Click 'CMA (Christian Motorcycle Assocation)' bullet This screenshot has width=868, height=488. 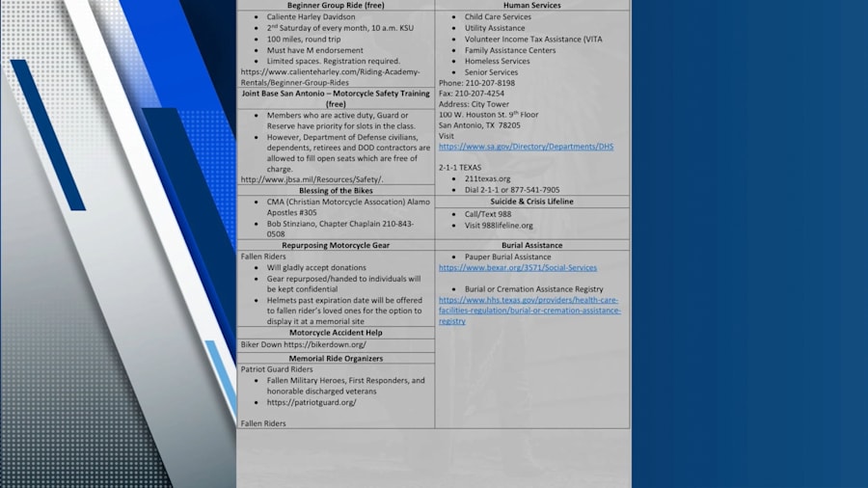pos(348,207)
